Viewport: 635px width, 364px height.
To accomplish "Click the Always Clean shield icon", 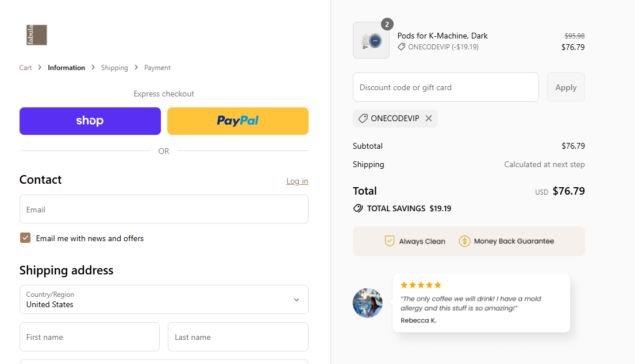I will (390, 241).
